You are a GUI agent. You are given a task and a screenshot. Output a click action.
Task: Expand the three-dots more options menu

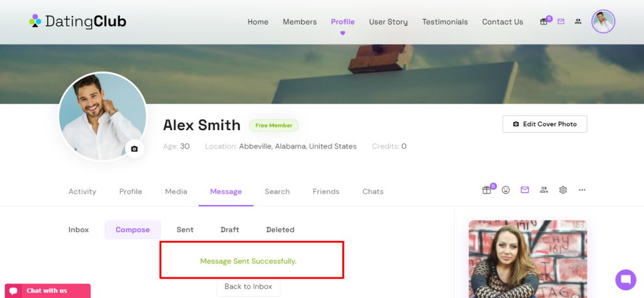[x=582, y=190]
